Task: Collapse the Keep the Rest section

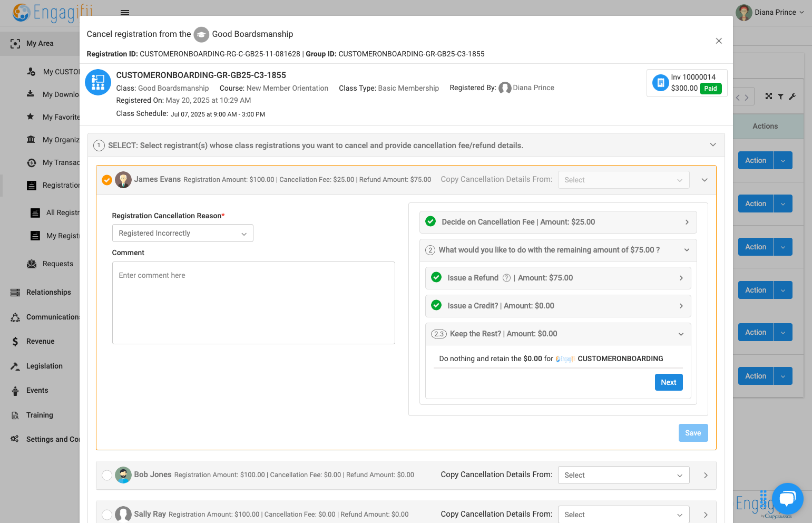Action: pyautogui.click(x=558, y=334)
